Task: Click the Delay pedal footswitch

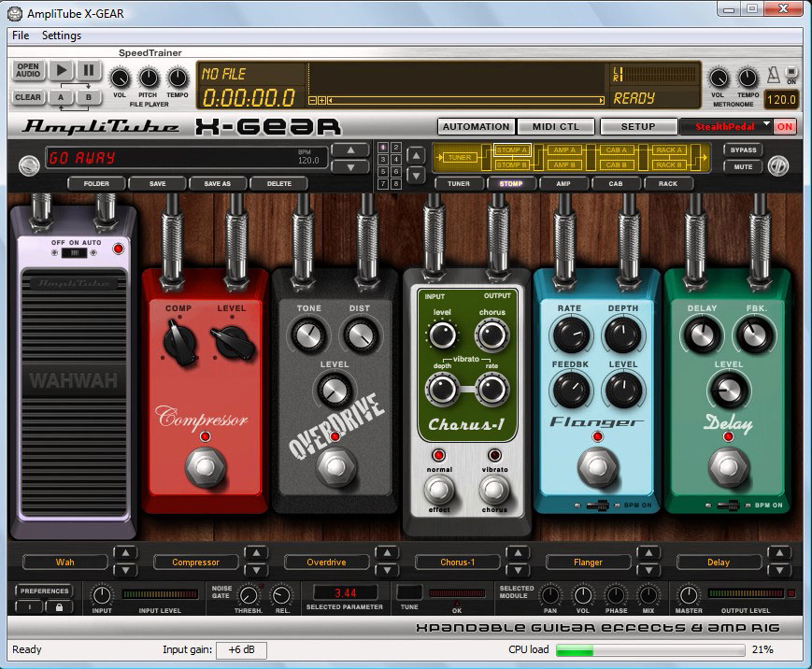Action: [x=728, y=467]
